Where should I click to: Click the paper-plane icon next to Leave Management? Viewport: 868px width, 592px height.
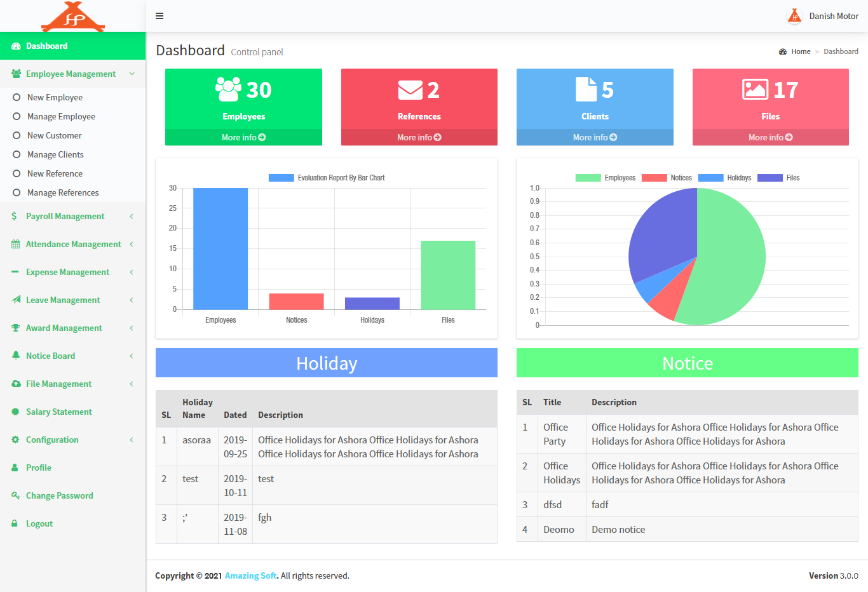(x=14, y=300)
